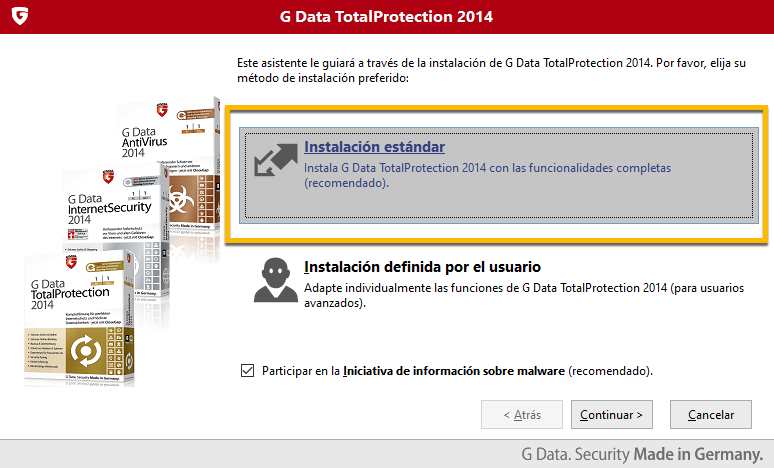The image size is (774, 468).
Task: Open the Iniciativa de información sobre malware link
Action: (454, 371)
